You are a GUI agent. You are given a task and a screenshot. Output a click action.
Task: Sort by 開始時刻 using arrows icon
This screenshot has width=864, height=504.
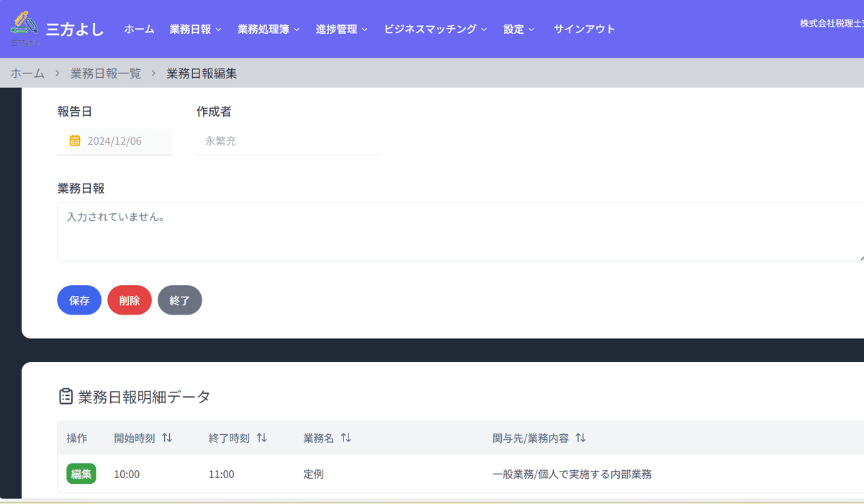click(x=167, y=438)
